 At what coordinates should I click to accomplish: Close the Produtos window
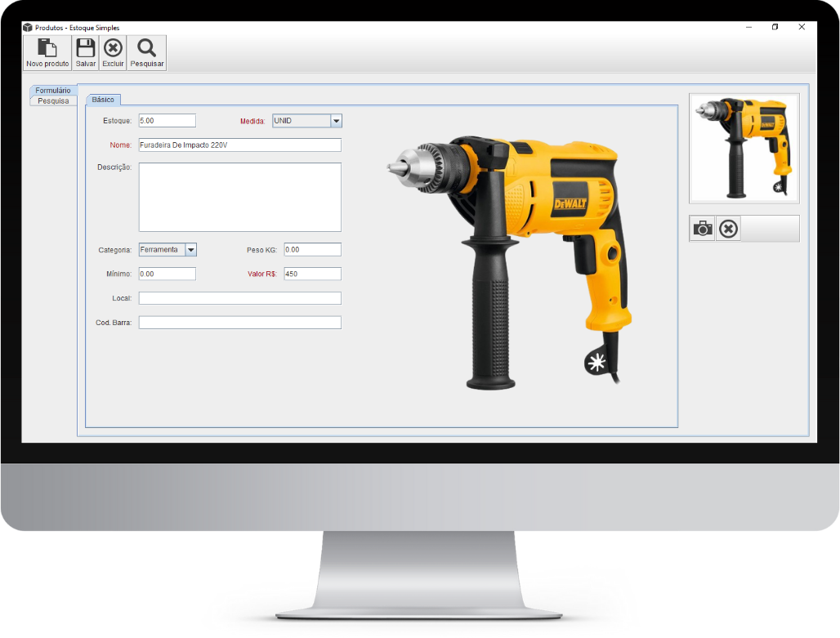(802, 27)
